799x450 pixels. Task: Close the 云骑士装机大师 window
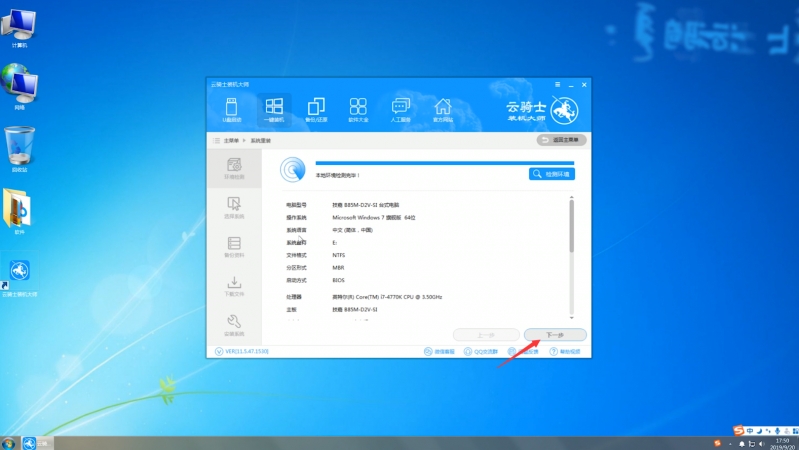pos(584,85)
